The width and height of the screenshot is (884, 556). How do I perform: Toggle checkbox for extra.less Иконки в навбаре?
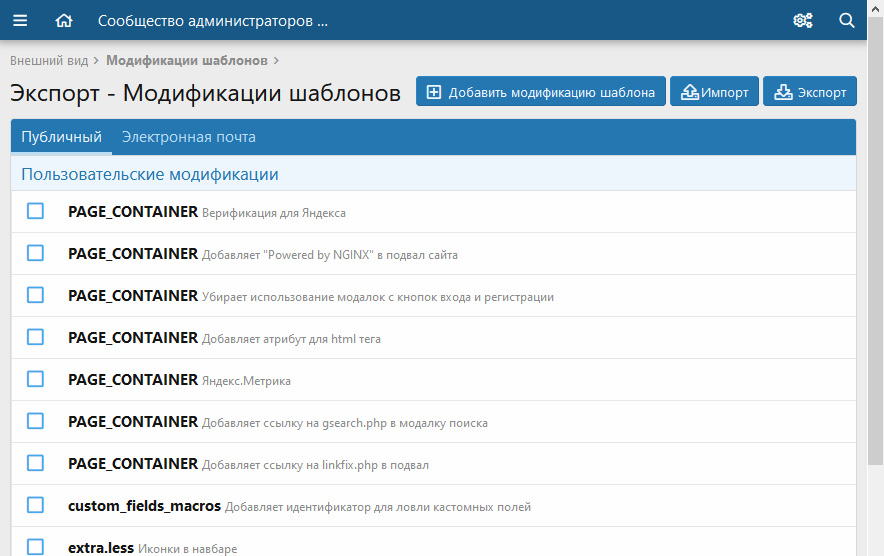35,546
